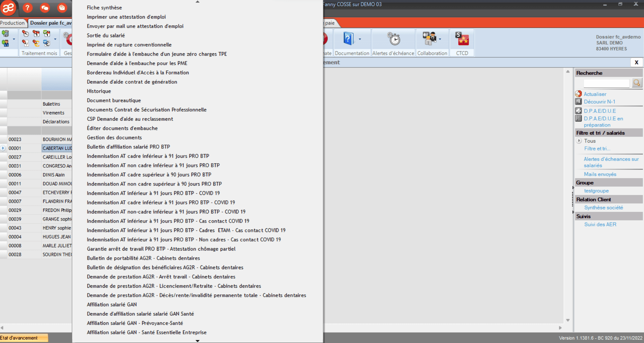Click the Actualiser refresh icon
The width and height of the screenshot is (644, 343).
click(x=579, y=94)
